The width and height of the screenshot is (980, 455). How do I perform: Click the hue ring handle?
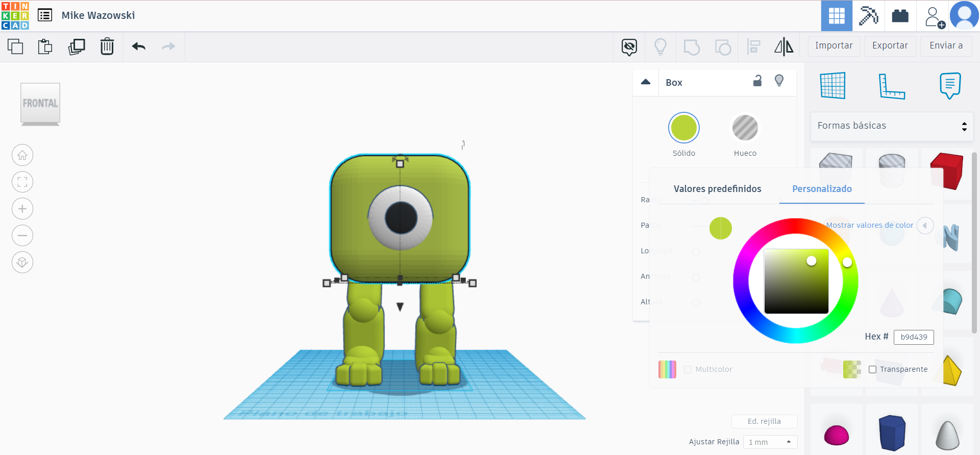[x=847, y=262]
